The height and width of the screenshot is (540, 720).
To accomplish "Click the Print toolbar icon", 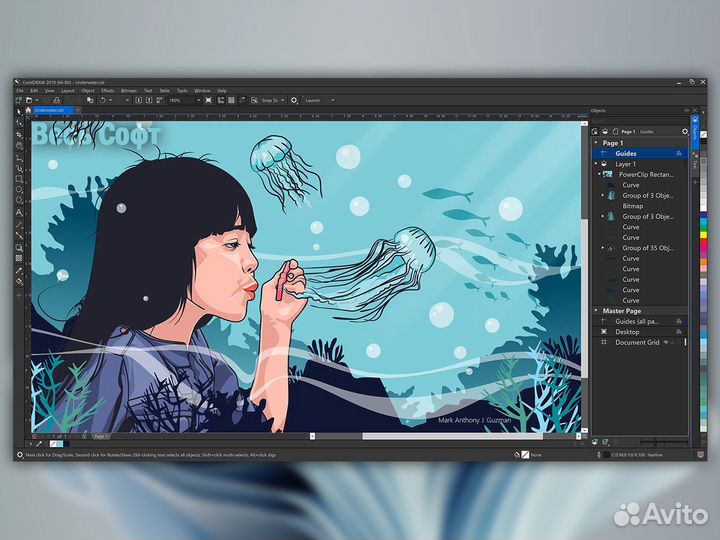I will point(56,100).
